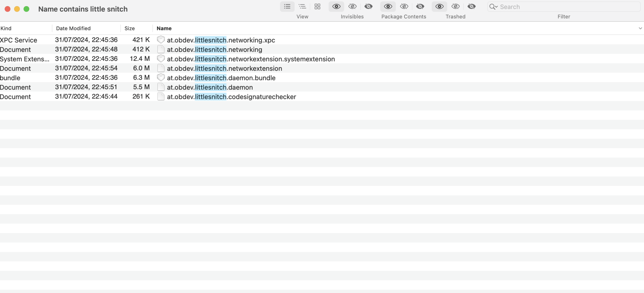Switch to hierarchical outline view
This screenshot has width=644, height=293.
(x=302, y=6)
